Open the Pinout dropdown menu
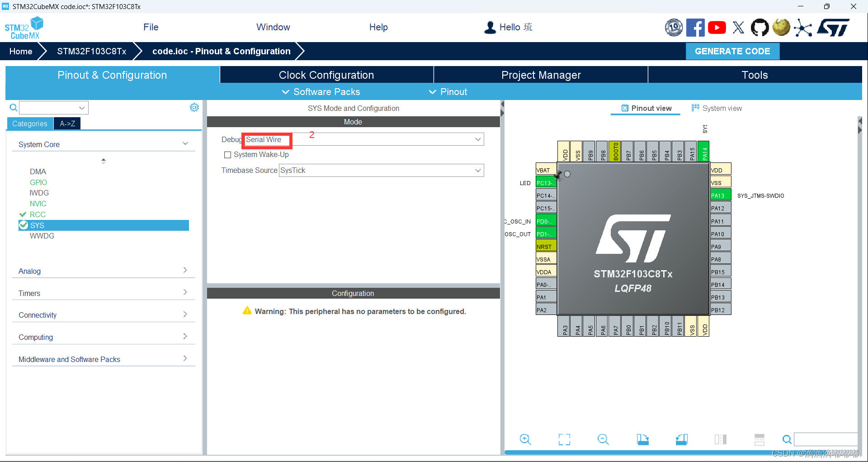Image resolution: width=868 pixels, height=462 pixels. click(448, 92)
